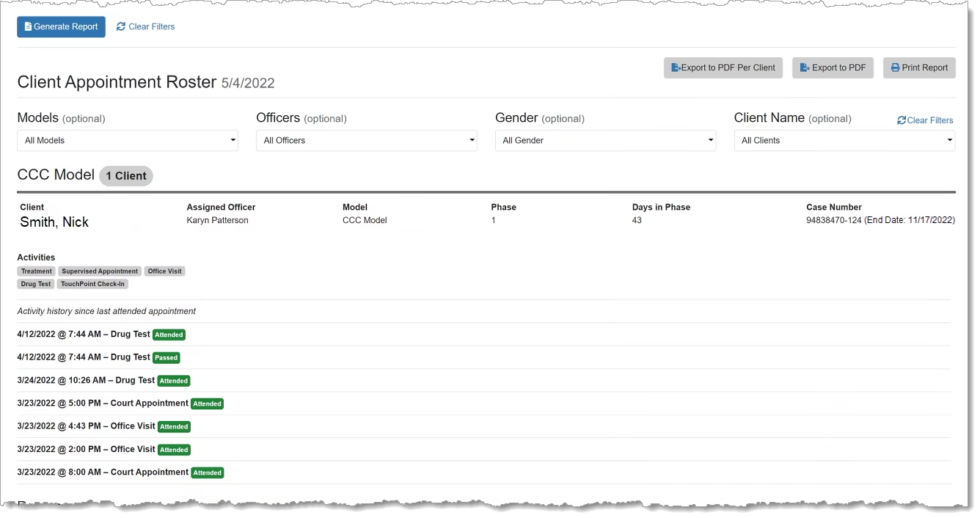This screenshot has width=980, height=518.
Task: Click the Office Visit activity tag
Action: point(164,271)
